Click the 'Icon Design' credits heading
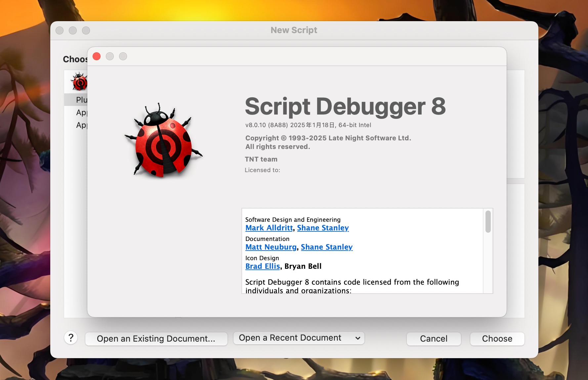Viewport: 588px width, 380px height. [262, 258]
